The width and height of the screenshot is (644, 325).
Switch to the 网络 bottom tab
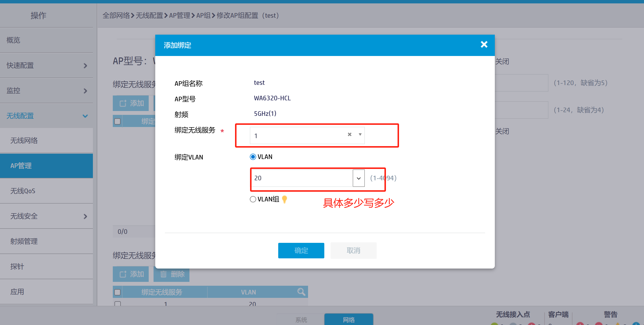(x=349, y=319)
